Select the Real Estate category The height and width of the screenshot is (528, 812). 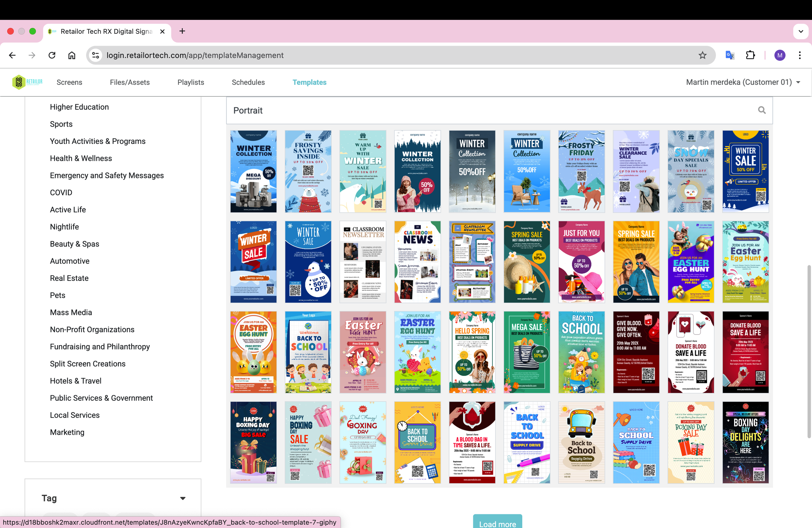coord(69,278)
